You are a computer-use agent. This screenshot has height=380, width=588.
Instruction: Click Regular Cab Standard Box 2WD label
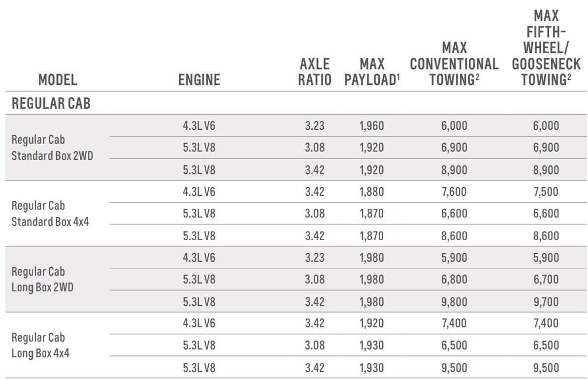52,148
